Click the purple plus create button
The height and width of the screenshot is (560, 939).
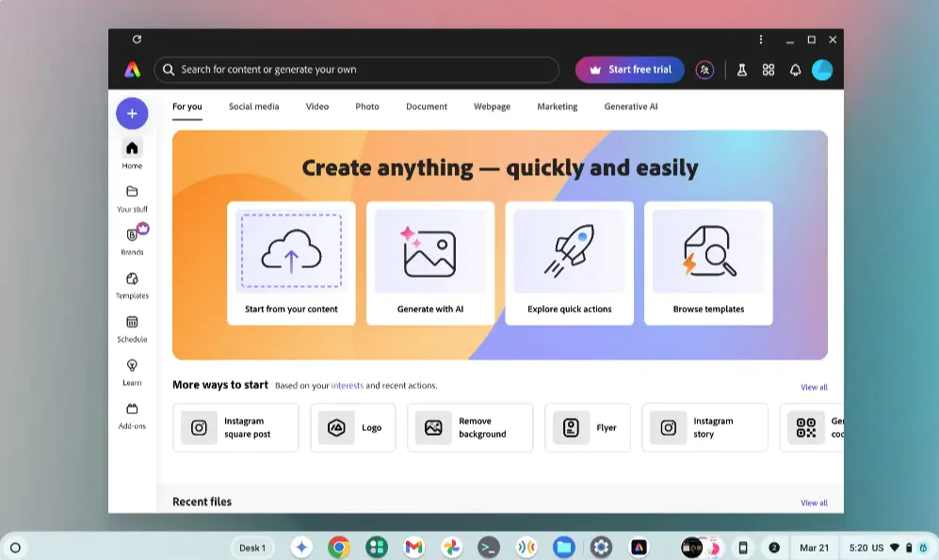131,113
